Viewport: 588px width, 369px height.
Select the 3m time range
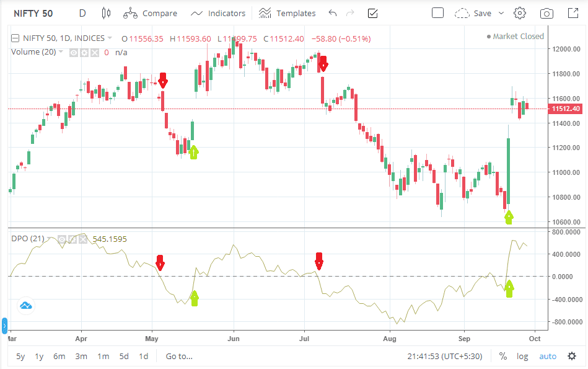click(x=81, y=356)
